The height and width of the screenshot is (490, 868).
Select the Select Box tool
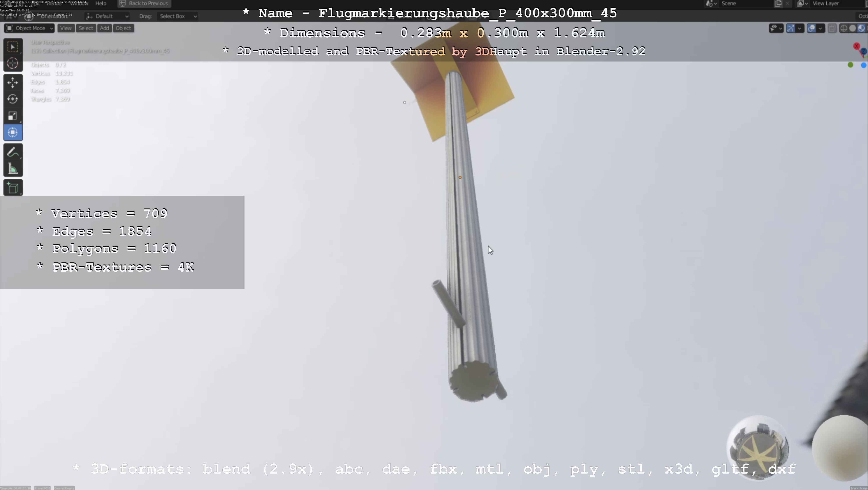pos(13,47)
